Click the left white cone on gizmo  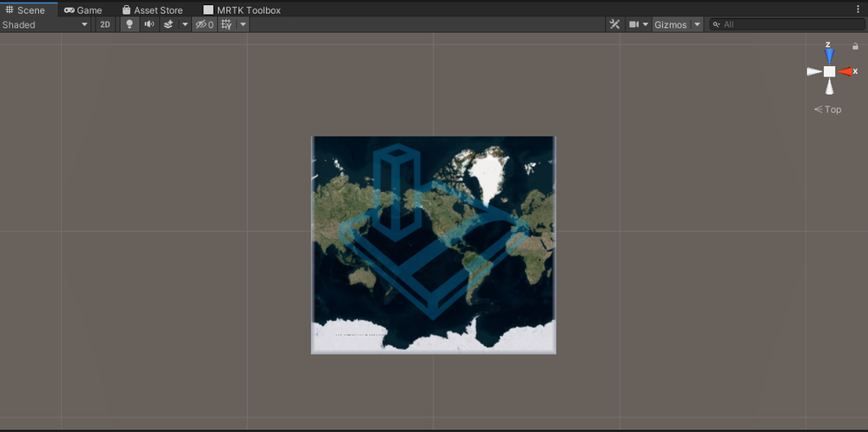pos(814,71)
